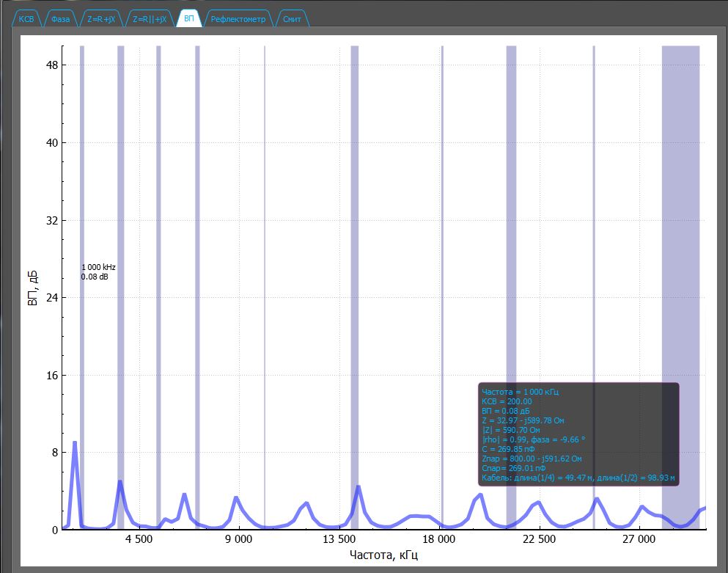Click the thin band line near 18 000 кГц

pyautogui.click(x=442, y=220)
